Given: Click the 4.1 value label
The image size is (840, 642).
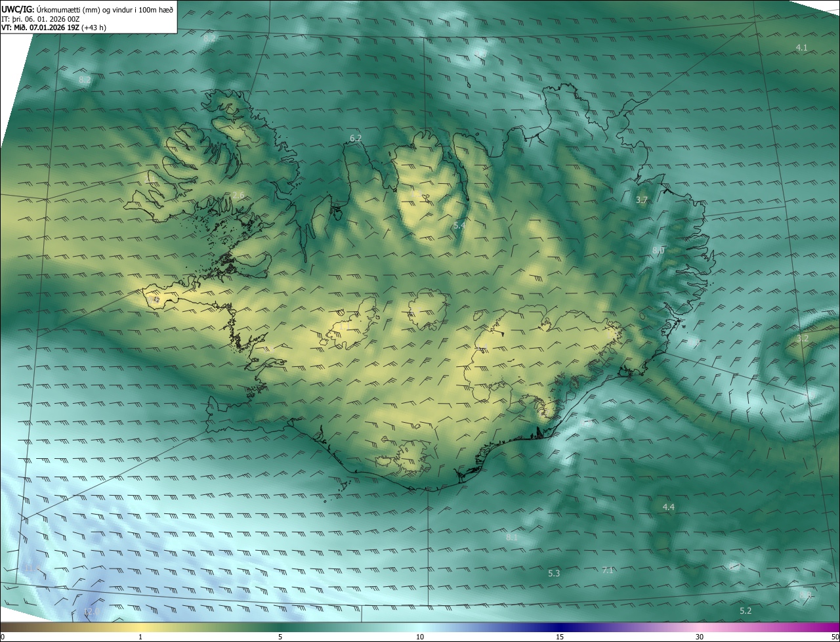Looking at the screenshot, I should tap(801, 48).
